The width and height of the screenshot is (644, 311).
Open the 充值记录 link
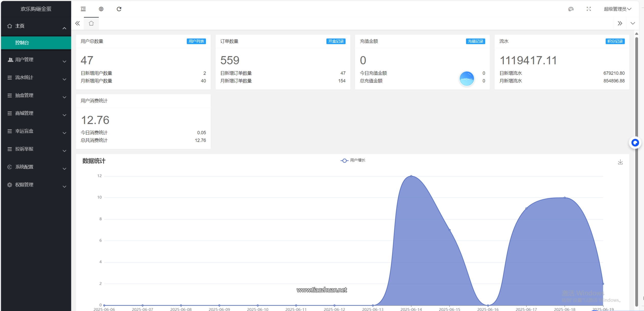point(475,41)
